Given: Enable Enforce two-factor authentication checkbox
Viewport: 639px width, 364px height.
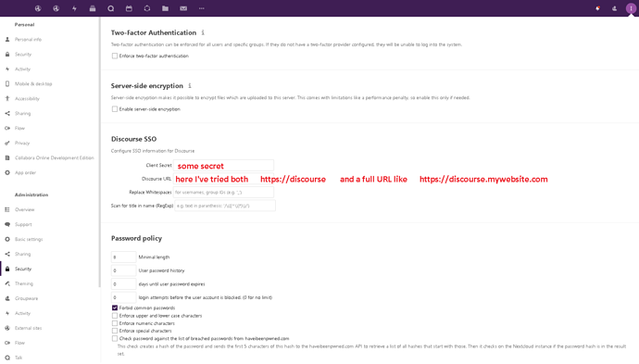Looking at the screenshot, I should [115, 56].
